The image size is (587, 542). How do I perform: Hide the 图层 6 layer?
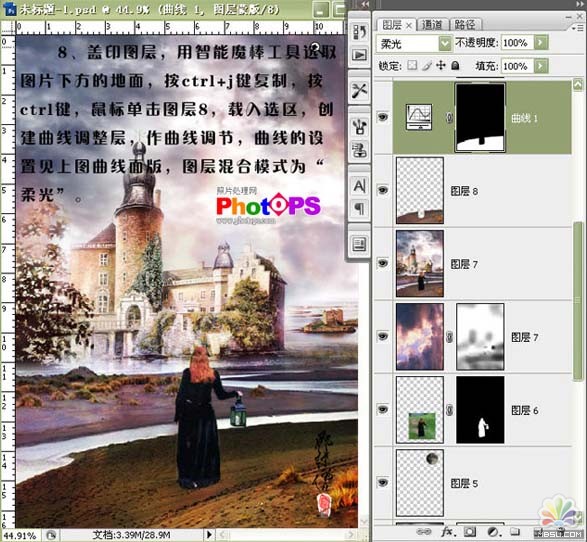(x=383, y=409)
